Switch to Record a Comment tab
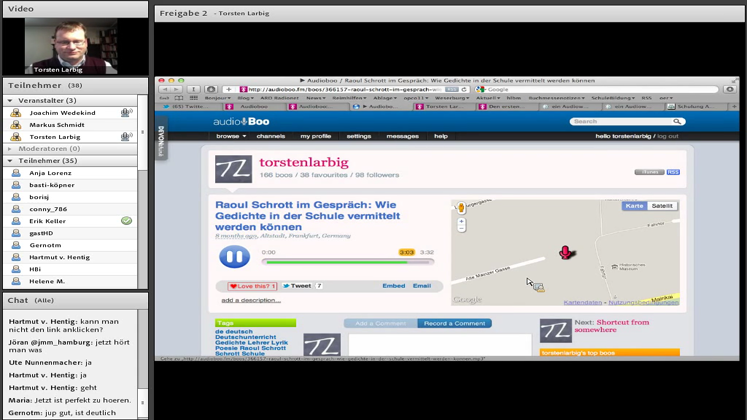 (x=454, y=323)
